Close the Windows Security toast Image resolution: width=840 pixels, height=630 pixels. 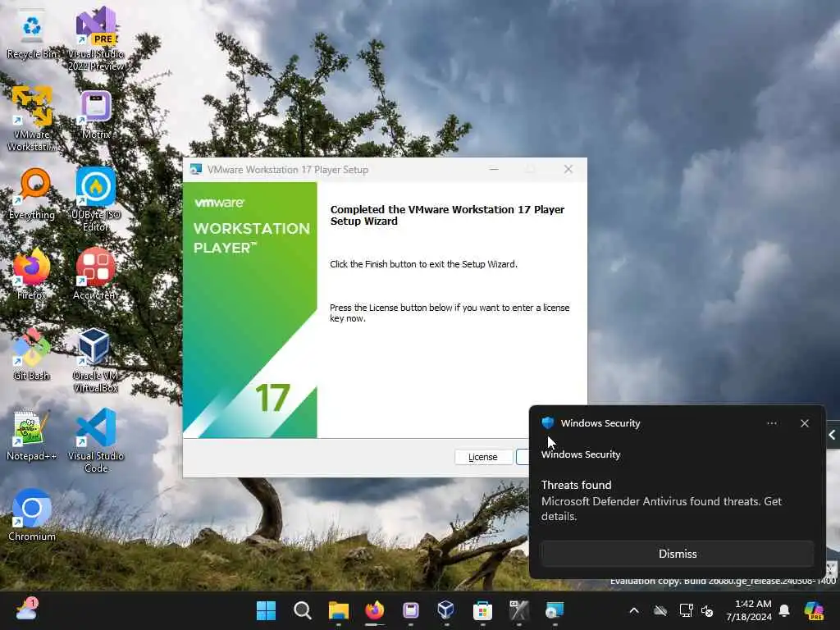804,423
